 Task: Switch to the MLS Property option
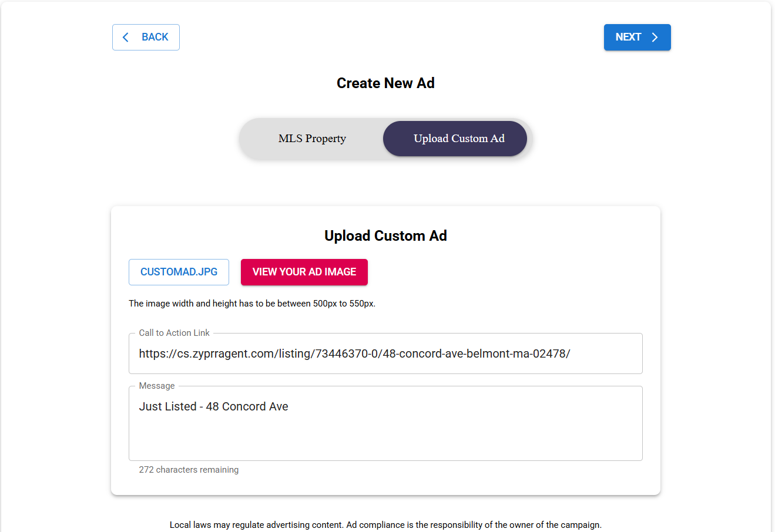312,139
